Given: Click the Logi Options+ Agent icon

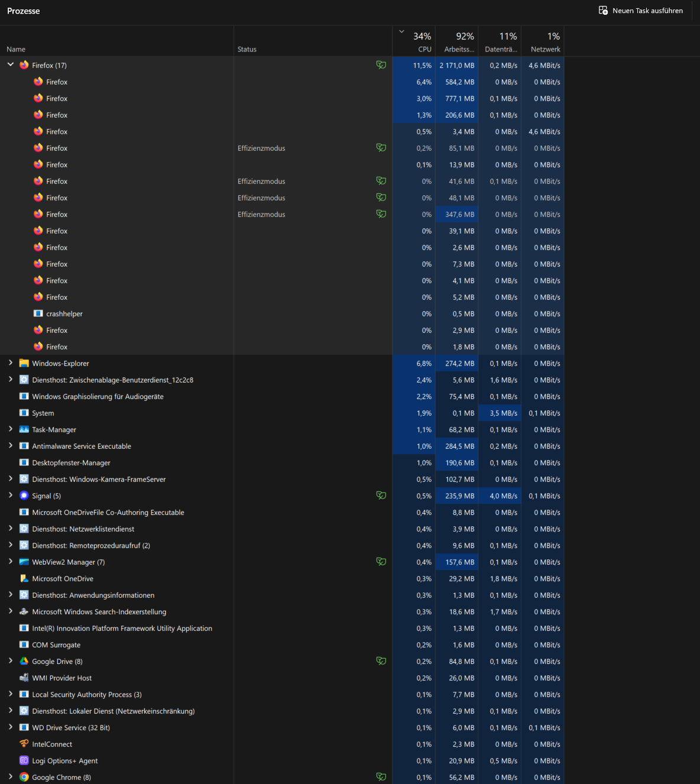Looking at the screenshot, I should coord(24,760).
